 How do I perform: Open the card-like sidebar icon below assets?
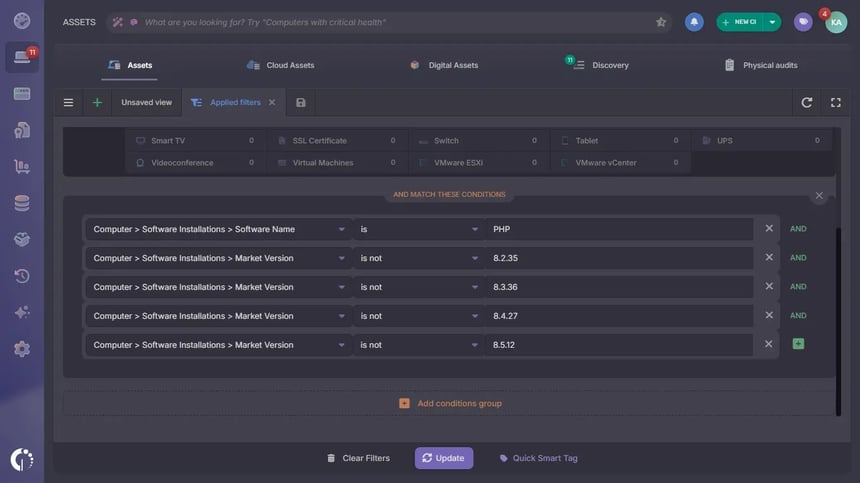(22, 94)
